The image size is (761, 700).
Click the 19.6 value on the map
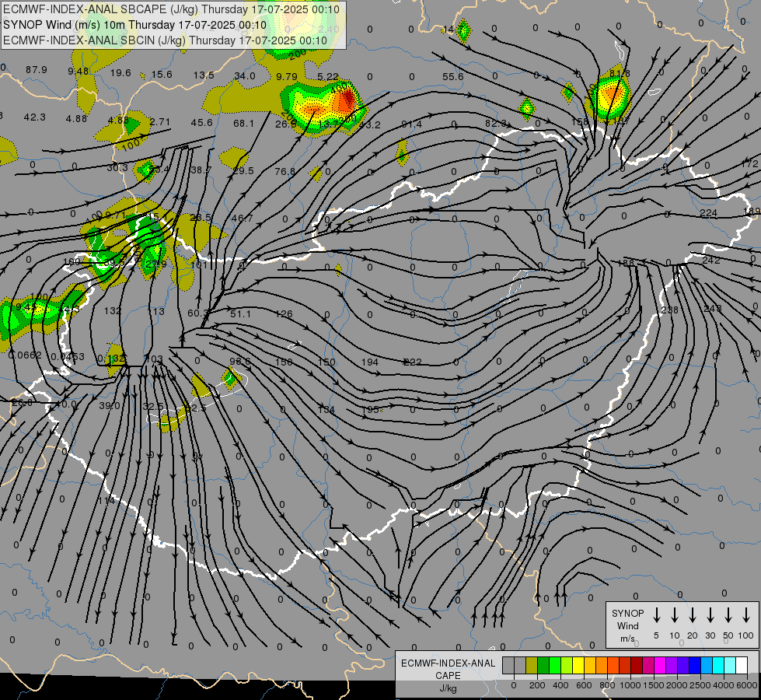tap(120, 73)
